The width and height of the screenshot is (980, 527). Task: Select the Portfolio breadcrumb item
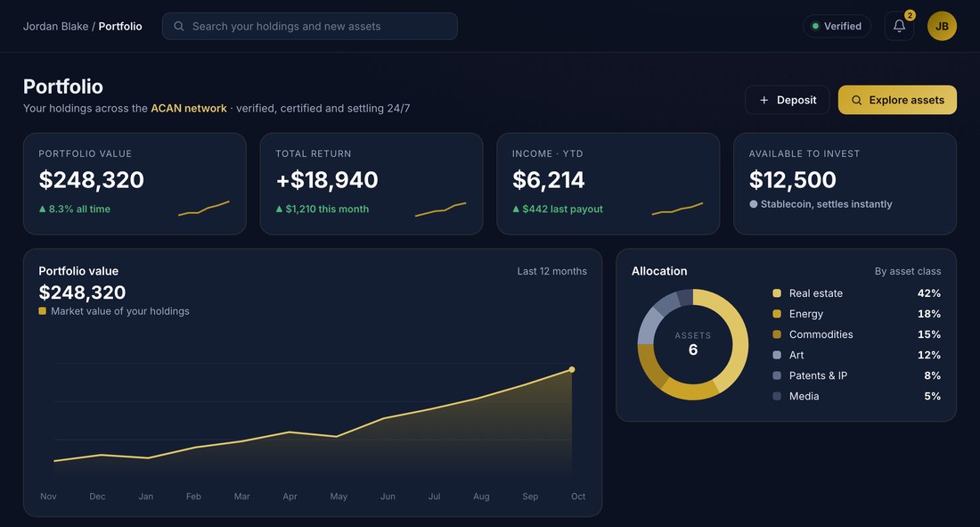(x=120, y=26)
